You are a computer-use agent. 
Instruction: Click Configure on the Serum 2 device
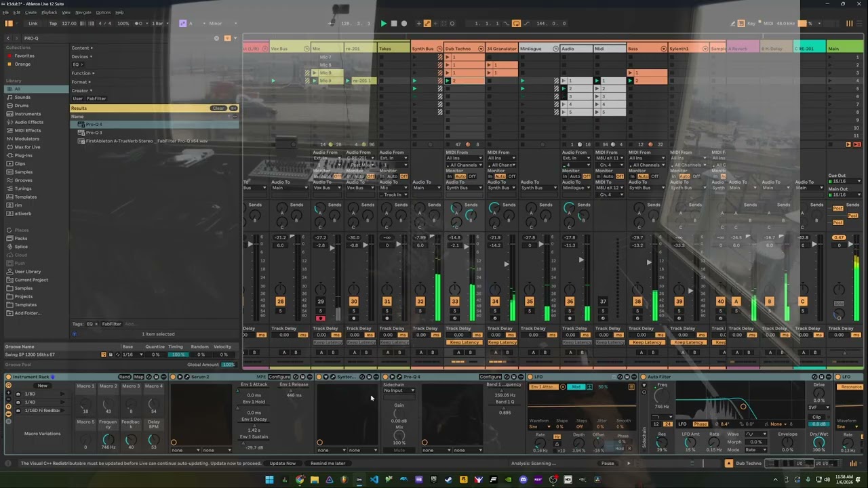[279, 377]
